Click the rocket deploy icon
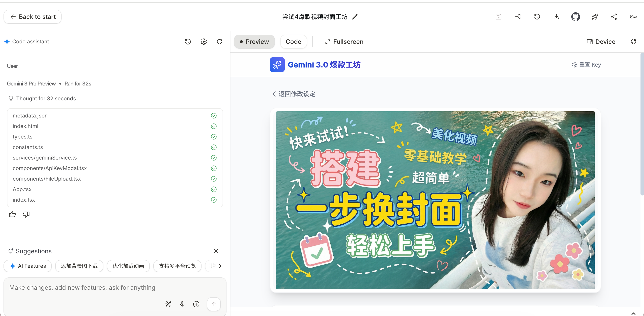Screen dimensions: 644x316 coord(595,17)
